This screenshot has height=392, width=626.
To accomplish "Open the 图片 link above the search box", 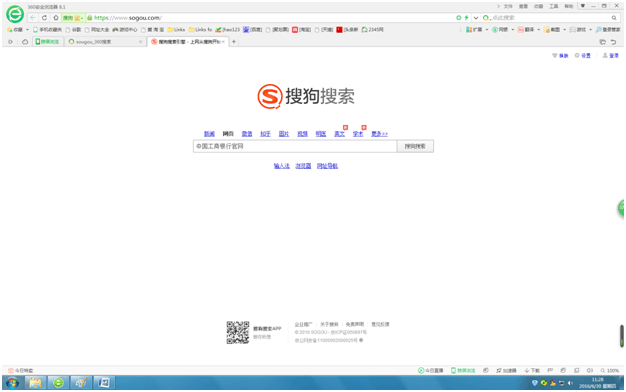I will click(283, 134).
